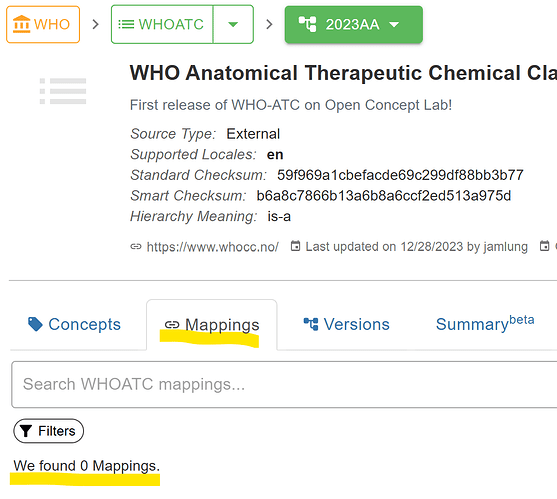Open the Filters button

point(49,431)
